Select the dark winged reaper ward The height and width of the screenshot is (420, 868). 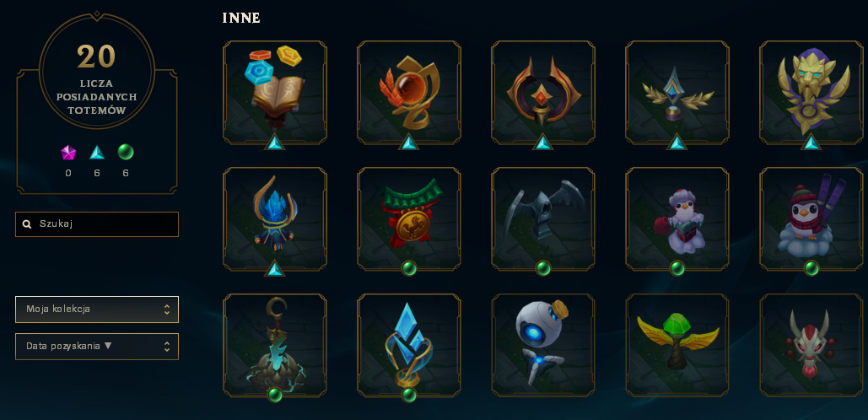point(543,219)
